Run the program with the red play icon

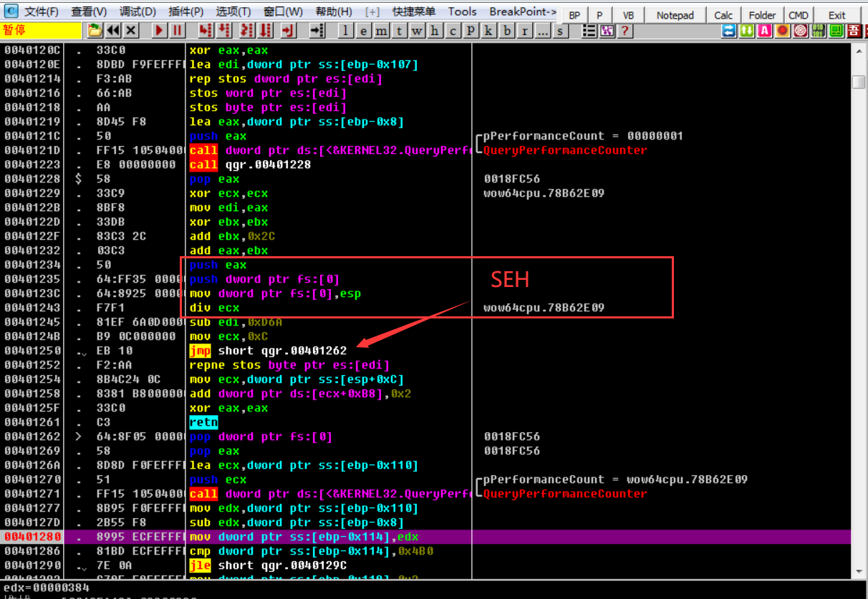point(159,30)
